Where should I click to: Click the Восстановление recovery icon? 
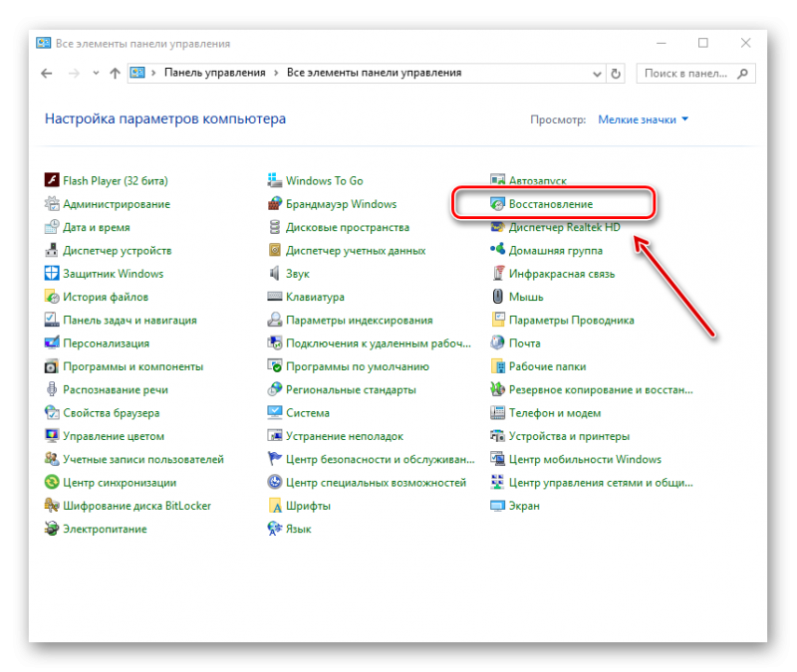(497, 203)
